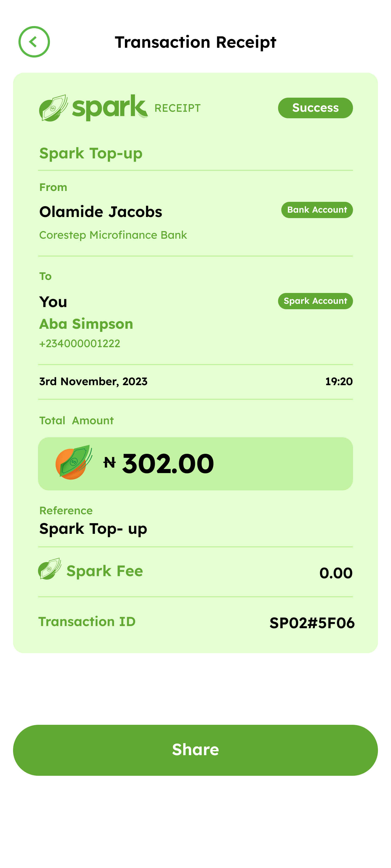Tap the orange money icon beside amount
Viewport: 391px width, 868px height.
pos(74,463)
